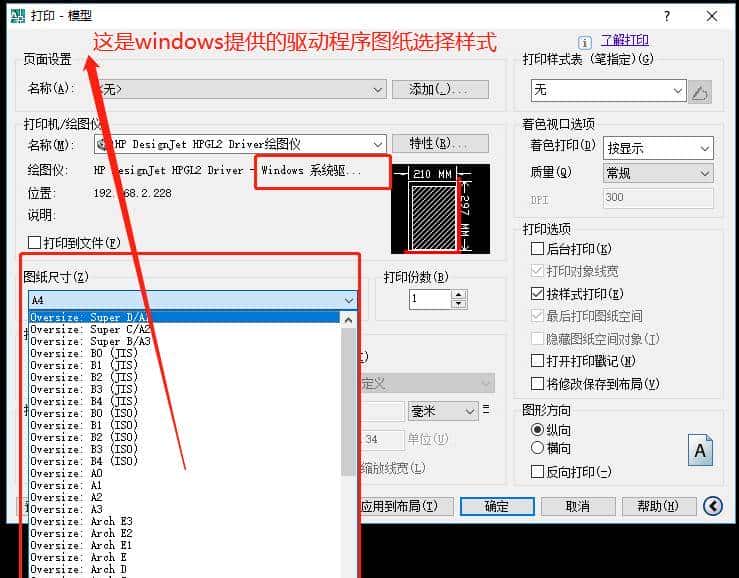This screenshot has height=578, width=739.
Task: Select Oversize: A2 entry
Action: pos(184,497)
